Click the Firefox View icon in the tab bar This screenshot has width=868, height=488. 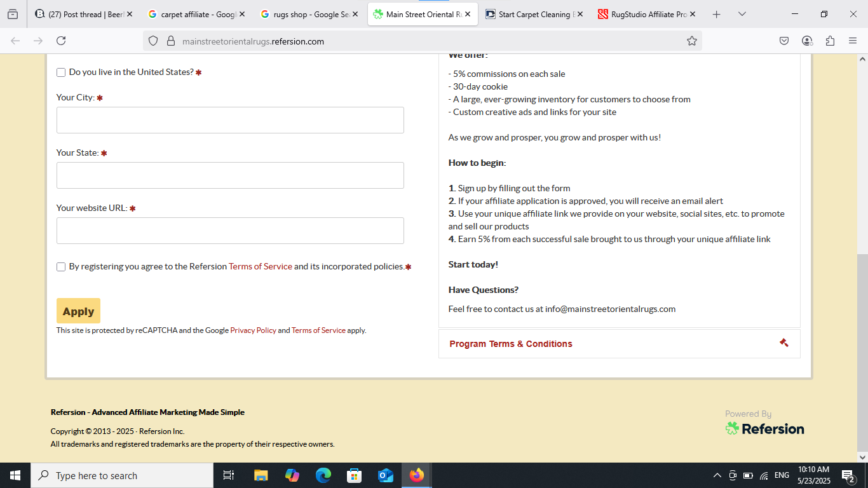click(13, 14)
